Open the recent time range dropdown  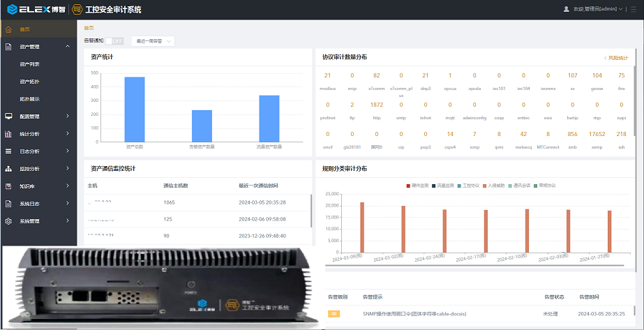(x=151, y=41)
